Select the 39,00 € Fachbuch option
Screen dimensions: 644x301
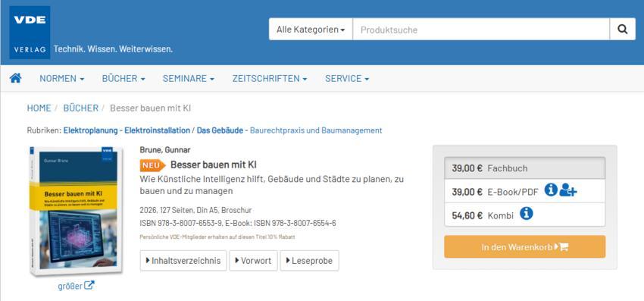click(x=524, y=168)
